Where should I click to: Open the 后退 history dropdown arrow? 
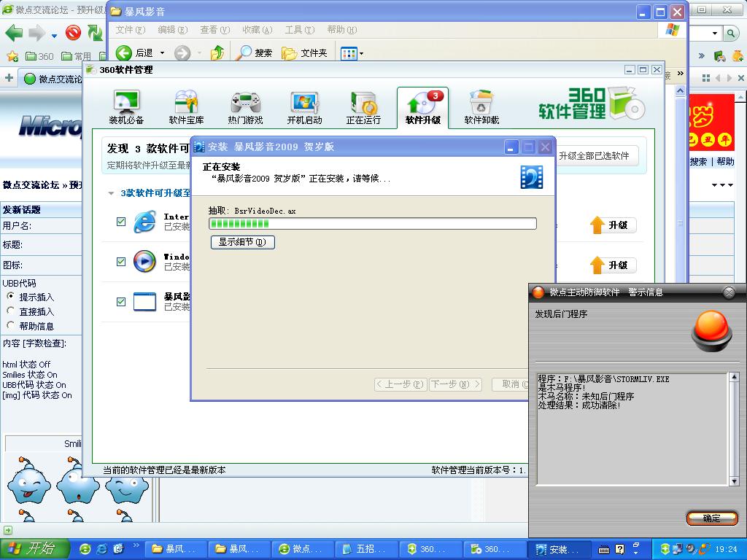click(x=162, y=52)
